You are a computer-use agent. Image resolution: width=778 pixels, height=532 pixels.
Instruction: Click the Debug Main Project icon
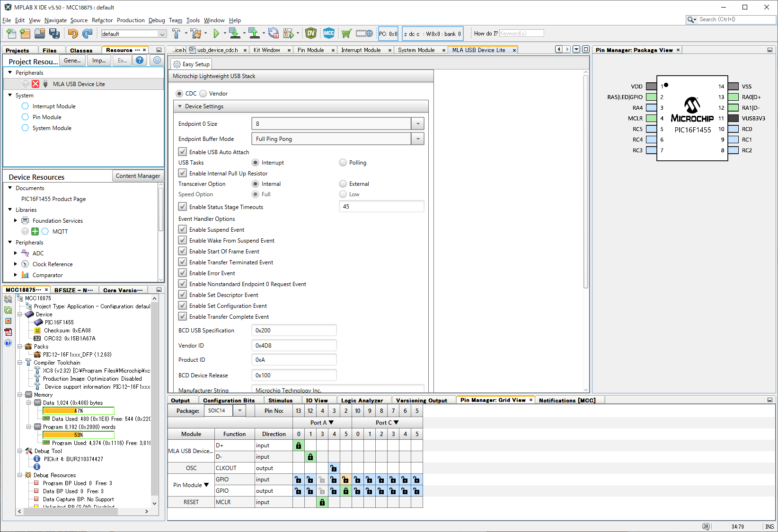pyautogui.click(x=288, y=34)
